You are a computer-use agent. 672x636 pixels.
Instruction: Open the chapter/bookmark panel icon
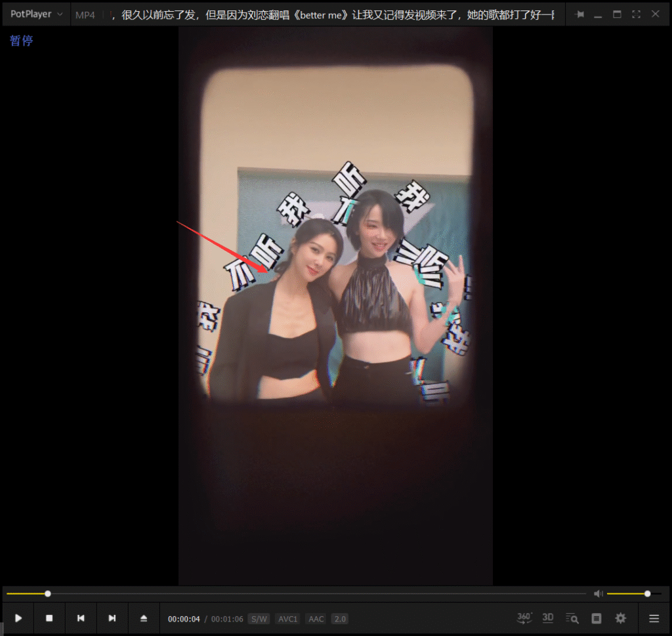click(597, 618)
